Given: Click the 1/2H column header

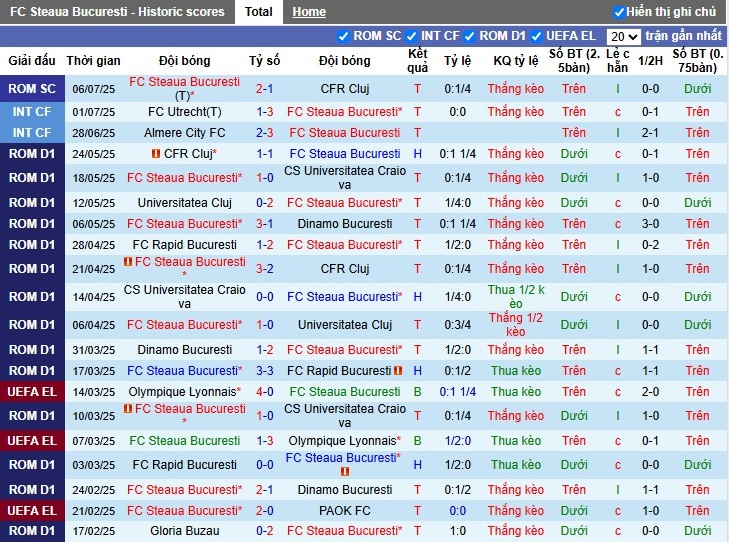Looking at the screenshot, I should pyautogui.click(x=650, y=60).
